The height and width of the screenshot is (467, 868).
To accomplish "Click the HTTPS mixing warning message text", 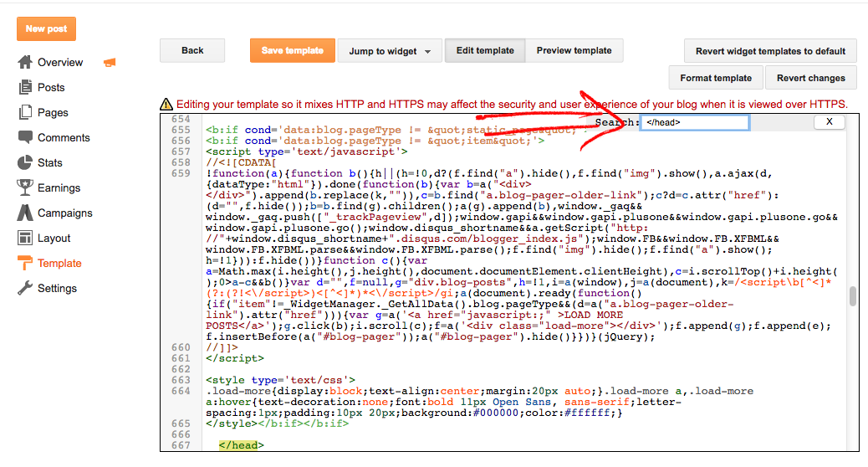I will [512, 104].
